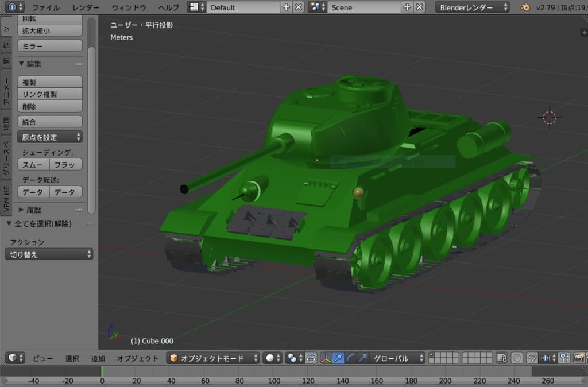Open the グローバル orientation dropdown
This screenshot has width=588, height=387.
click(397, 358)
